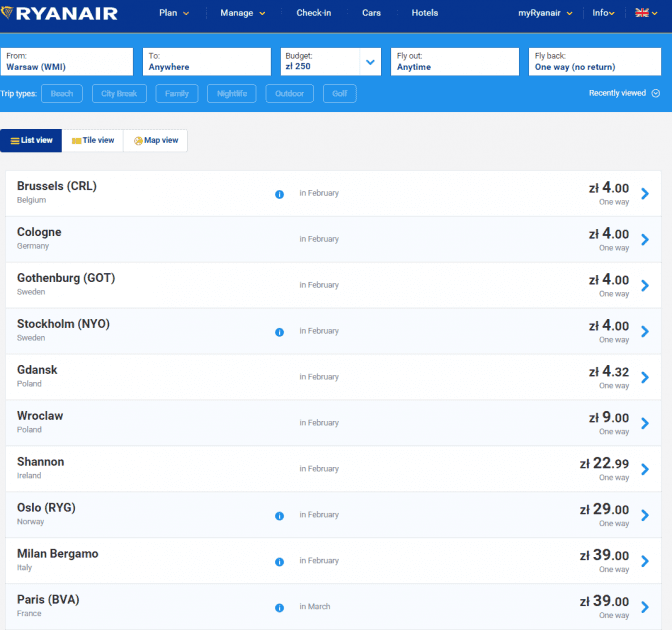The image size is (672, 630).
Task: Click info icon beside Paris (BVA)
Action: pos(279,608)
